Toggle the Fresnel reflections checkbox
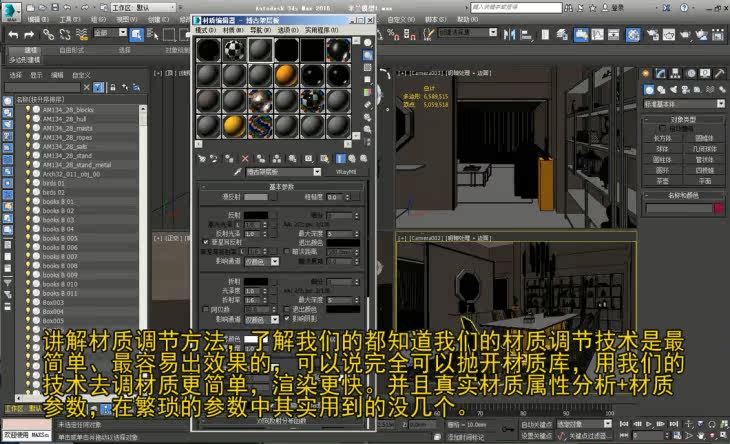The image size is (730, 444). pyautogui.click(x=206, y=242)
